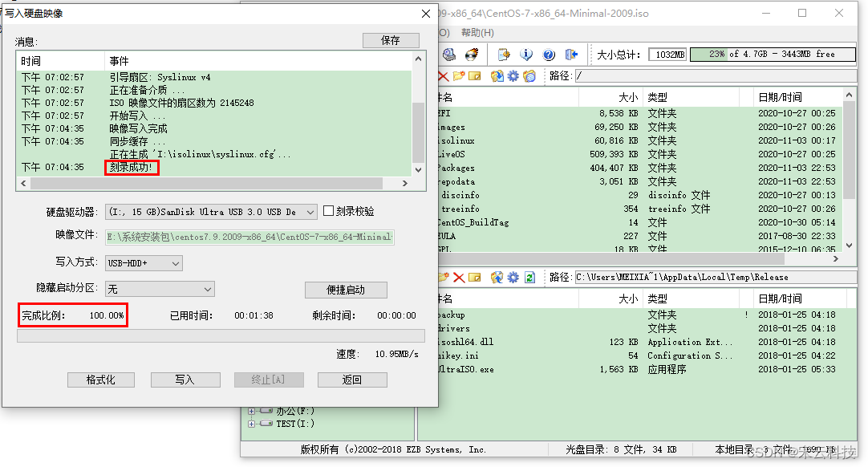The width and height of the screenshot is (868, 467).
Task: Click the burn CD/DVD image flame icon
Action: 472,55
